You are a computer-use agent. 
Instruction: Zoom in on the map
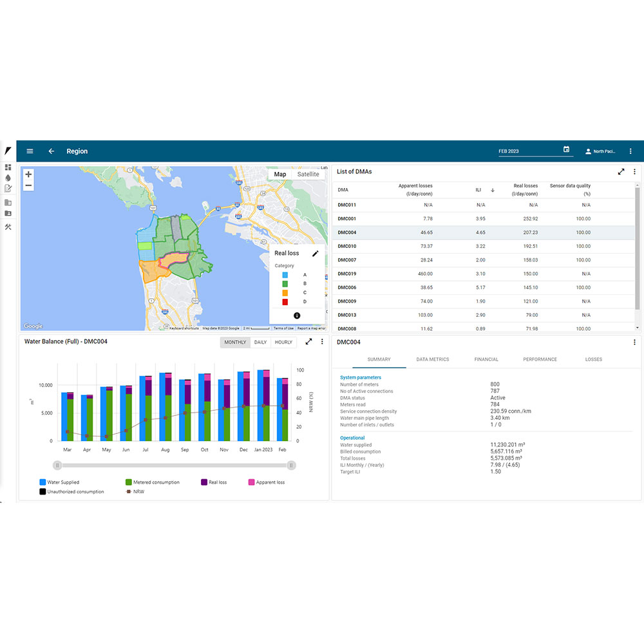[x=28, y=175]
